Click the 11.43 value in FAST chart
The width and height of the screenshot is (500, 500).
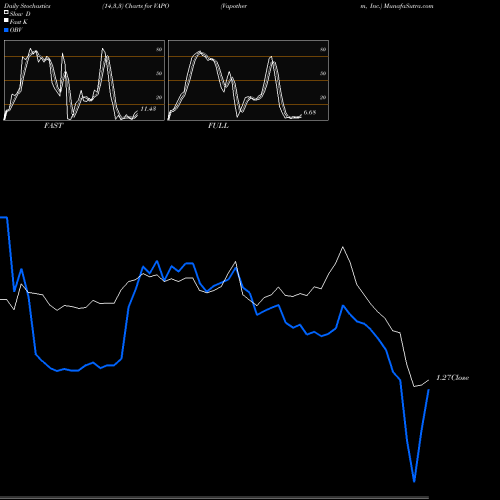(x=148, y=109)
